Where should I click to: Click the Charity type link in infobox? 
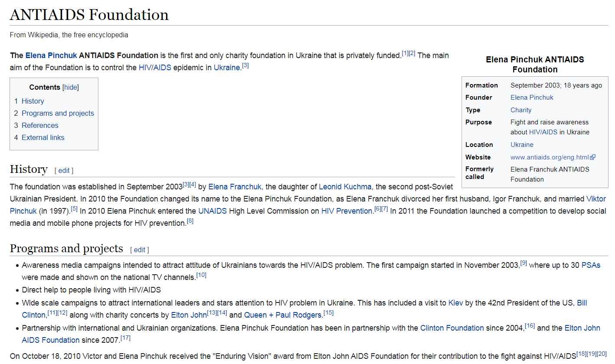[521, 110]
